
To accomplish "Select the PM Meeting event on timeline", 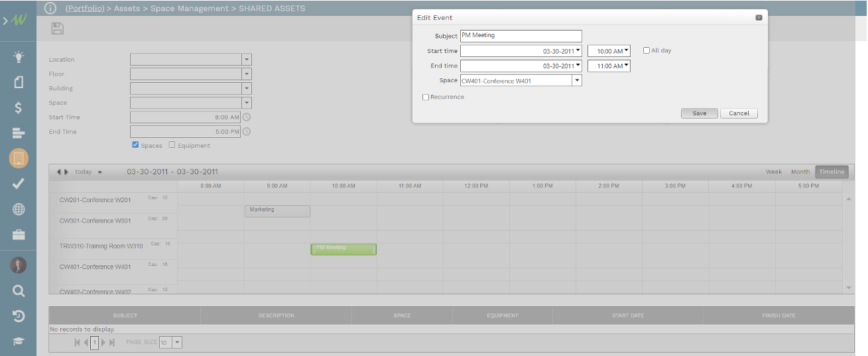I will 343,249.
